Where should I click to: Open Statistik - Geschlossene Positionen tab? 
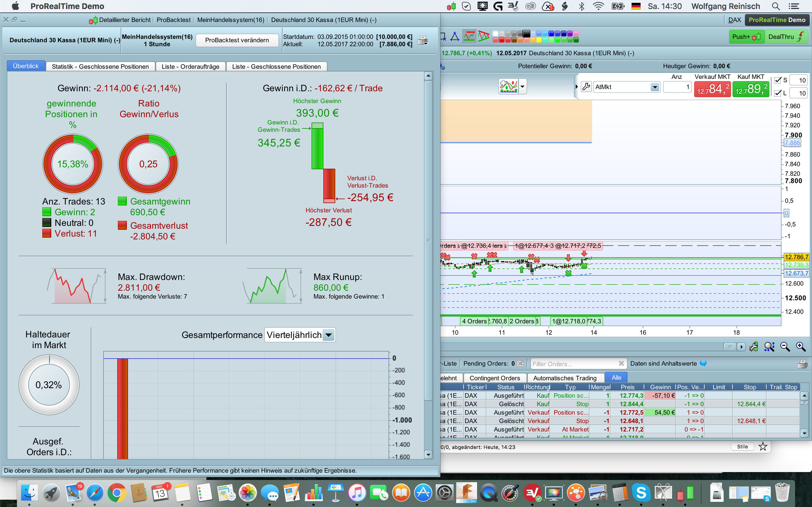pyautogui.click(x=100, y=66)
